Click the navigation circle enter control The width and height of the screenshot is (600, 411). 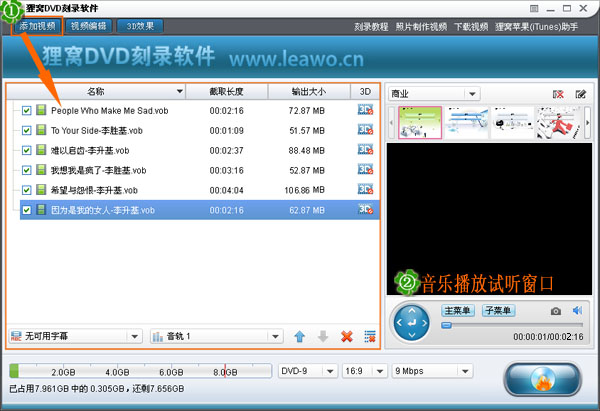(412, 323)
